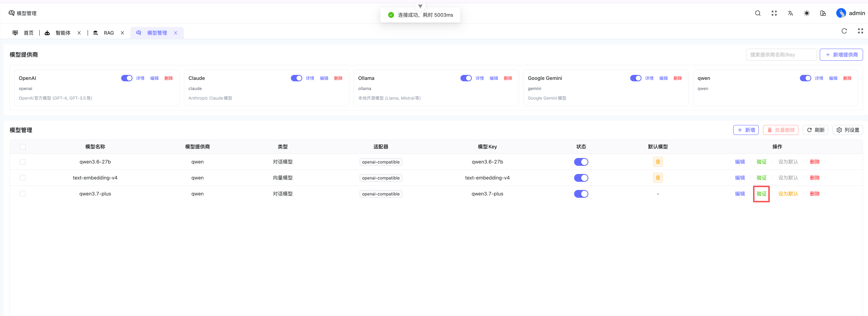
Task: Open the language translation icon
Action: (x=790, y=13)
